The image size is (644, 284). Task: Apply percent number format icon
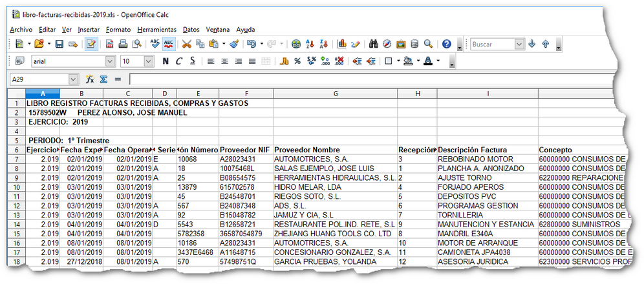tap(298, 61)
